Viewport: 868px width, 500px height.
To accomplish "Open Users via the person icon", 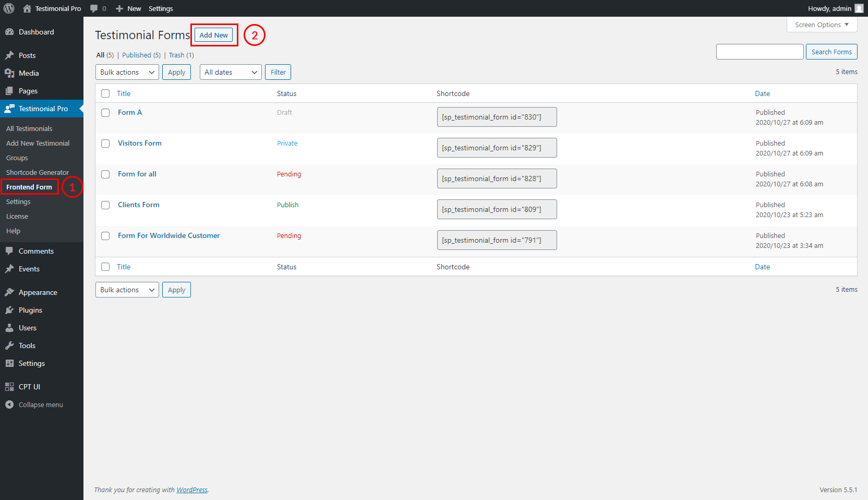I will (x=9, y=328).
